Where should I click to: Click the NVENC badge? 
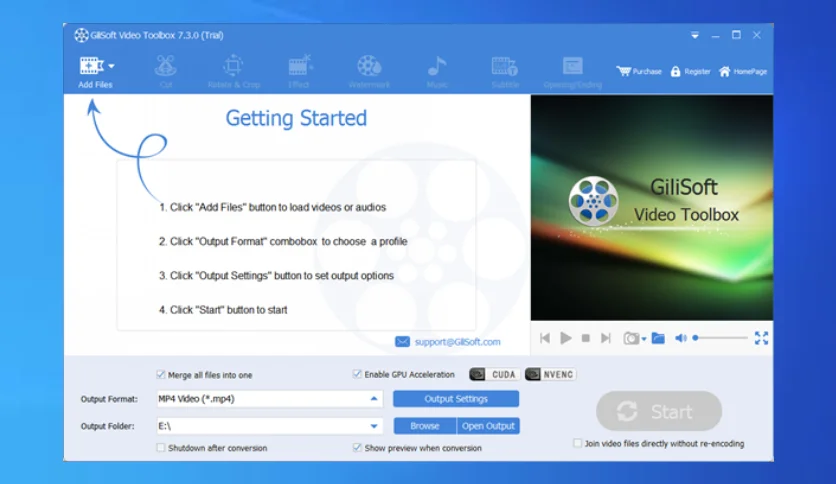pos(550,375)
